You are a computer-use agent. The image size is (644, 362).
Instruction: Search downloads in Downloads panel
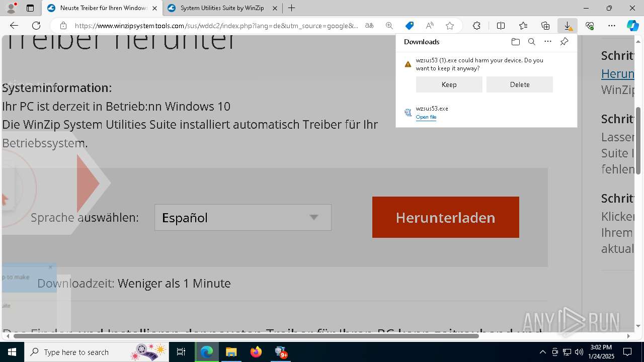coord(531,42)
